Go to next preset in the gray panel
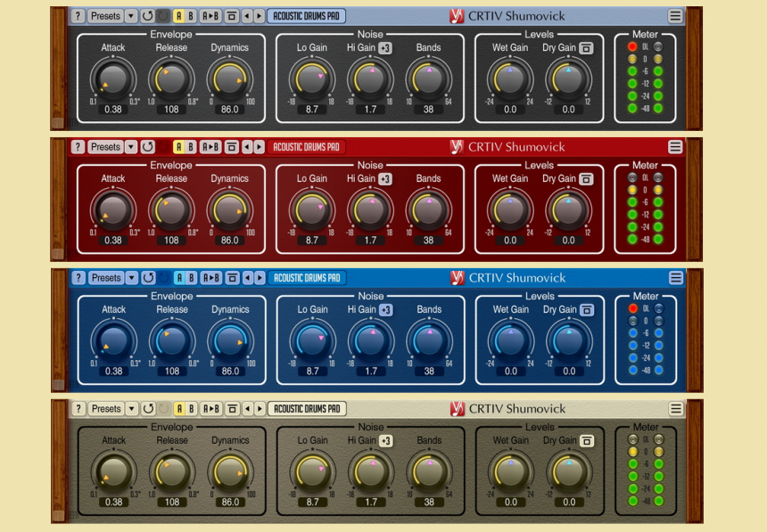The image size is (767, 532). 259,16
